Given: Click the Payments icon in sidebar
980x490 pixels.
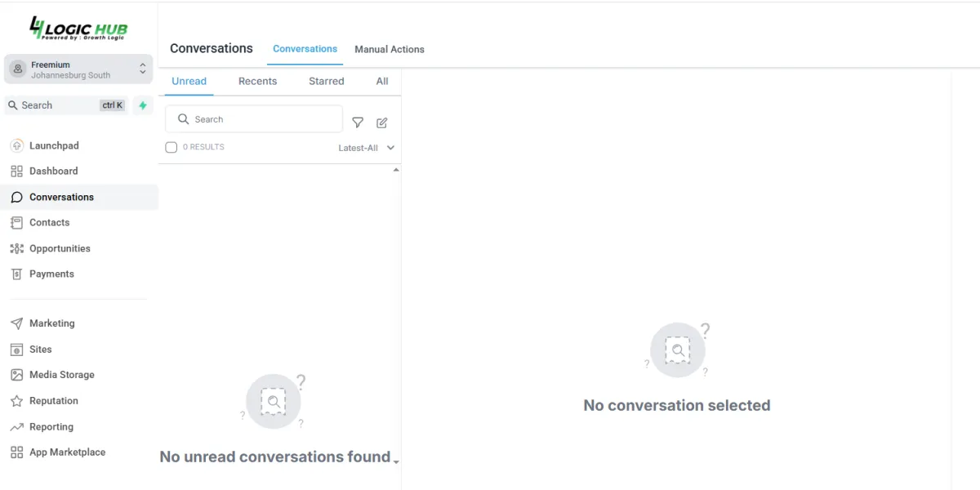Looking at the screenshot, I should pyautogui.click(x=16, y=274).
